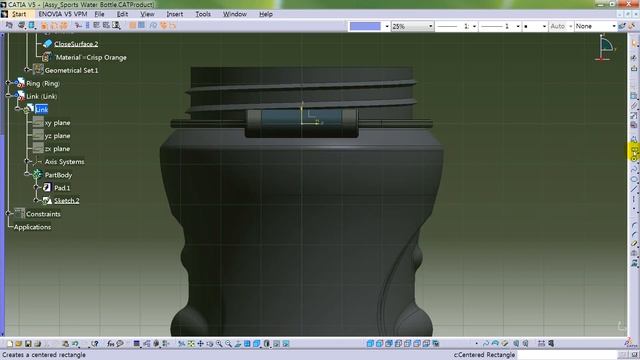
Task: Open the Tools menu
Action: pos(203,14)
